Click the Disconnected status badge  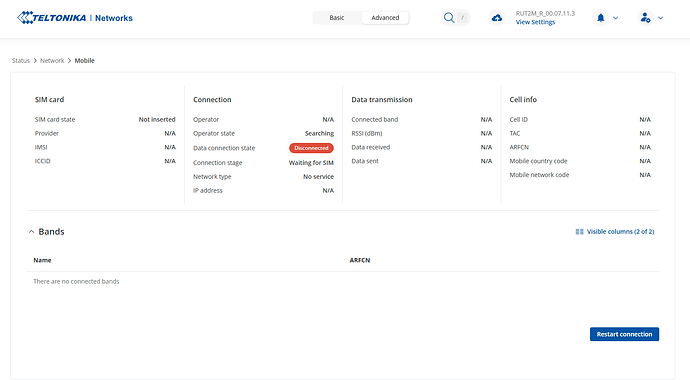[311, 148]
